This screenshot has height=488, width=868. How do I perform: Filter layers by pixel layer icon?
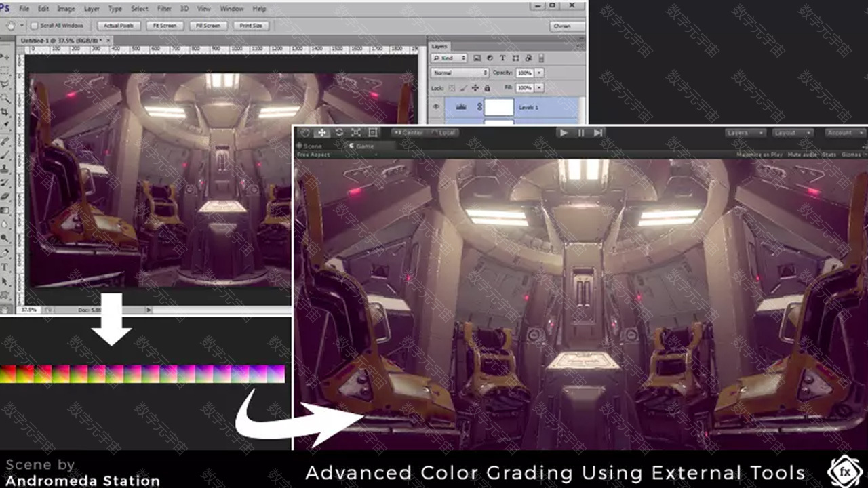(x=477, y=58)
